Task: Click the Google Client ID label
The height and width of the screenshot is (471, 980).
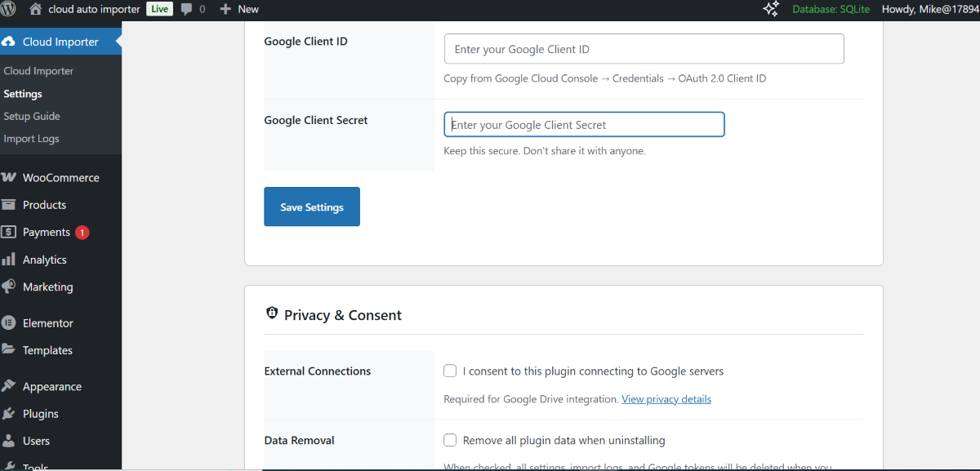Action: coord(305,41)
